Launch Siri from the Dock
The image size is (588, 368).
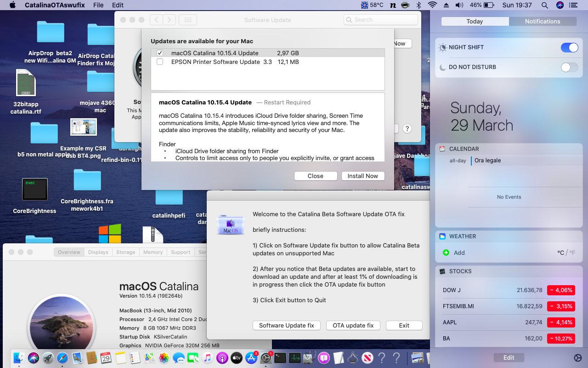[34, 357]
